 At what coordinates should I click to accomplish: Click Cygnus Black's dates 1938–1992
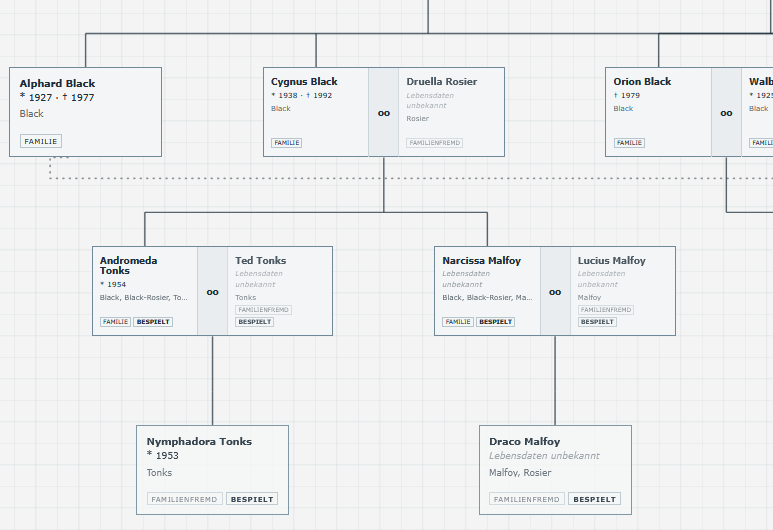click(302, 95)
